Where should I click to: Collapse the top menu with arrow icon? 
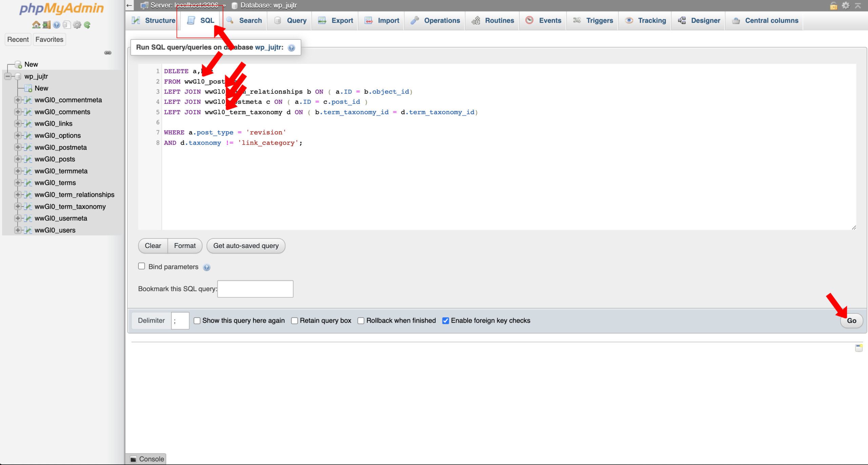[x=858, y=5]
